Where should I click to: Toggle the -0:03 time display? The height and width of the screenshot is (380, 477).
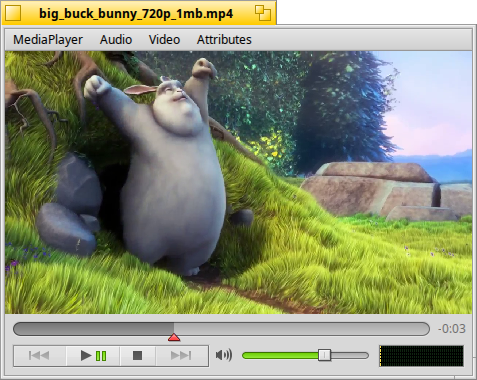(452, 329)
